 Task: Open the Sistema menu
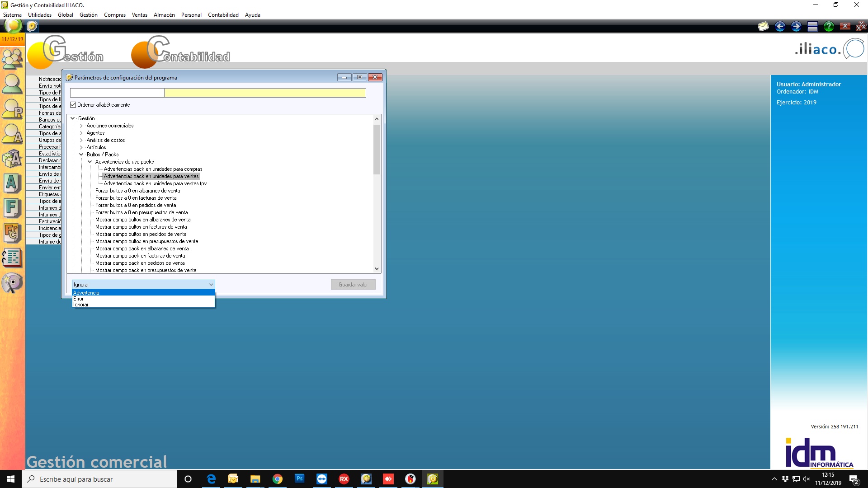tap(12, 15)
